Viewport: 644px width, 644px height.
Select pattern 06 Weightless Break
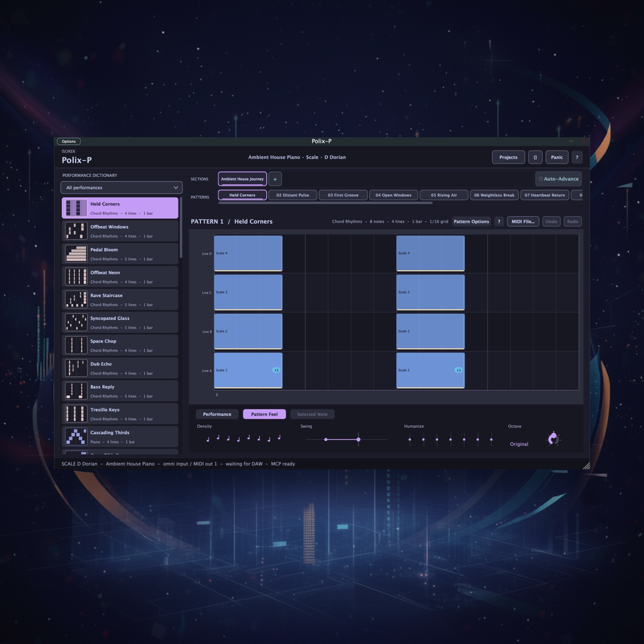pos(494,195)
